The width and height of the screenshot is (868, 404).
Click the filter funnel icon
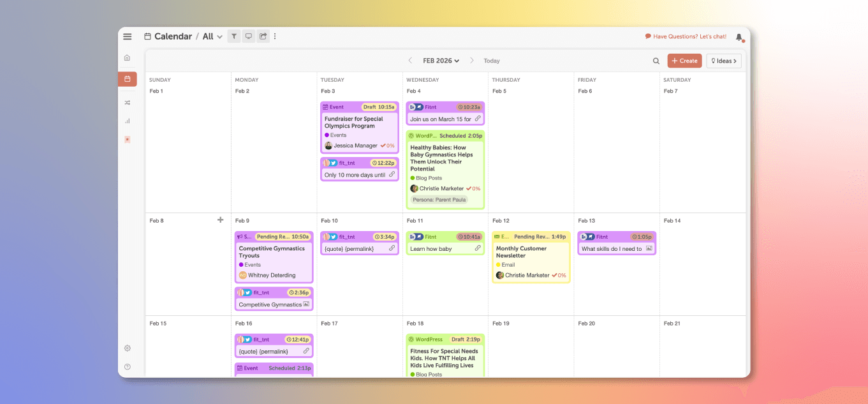tap(234, 36)
